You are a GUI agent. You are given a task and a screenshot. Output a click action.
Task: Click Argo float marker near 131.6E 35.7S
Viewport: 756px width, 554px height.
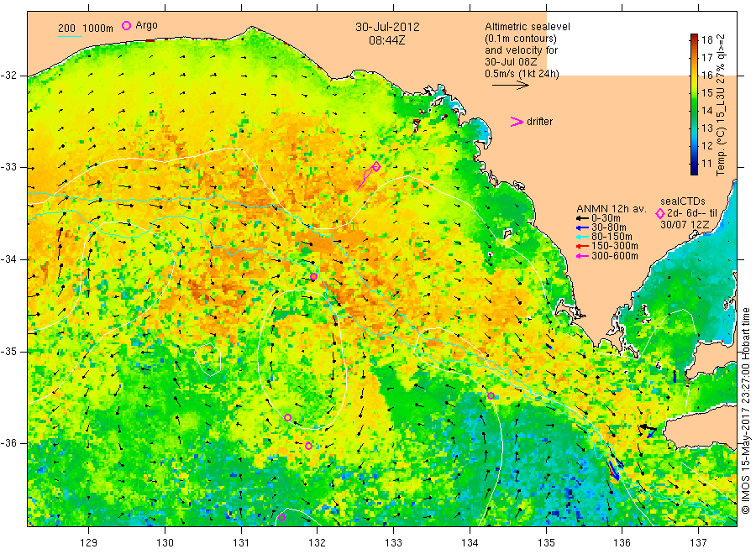click(288, 418)
